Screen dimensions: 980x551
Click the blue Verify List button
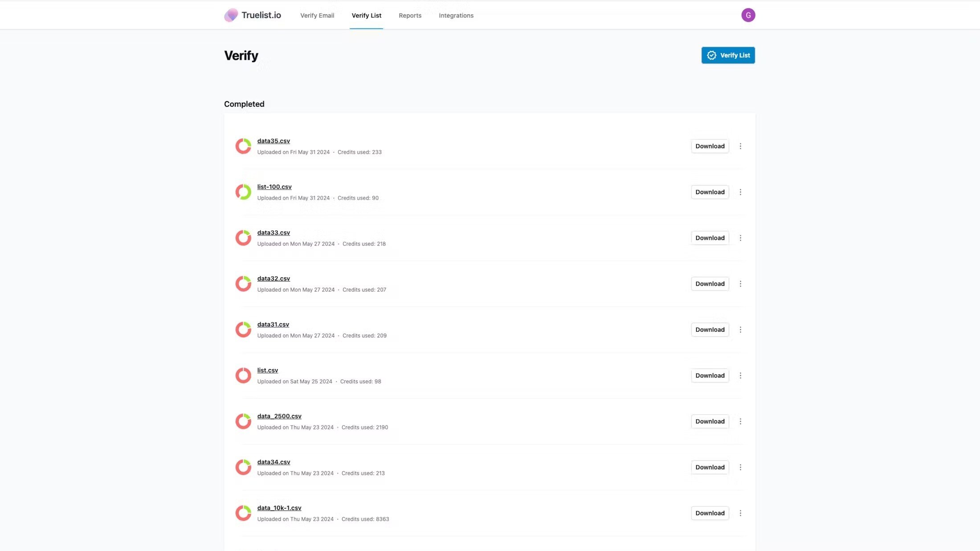tap(728, 55)
